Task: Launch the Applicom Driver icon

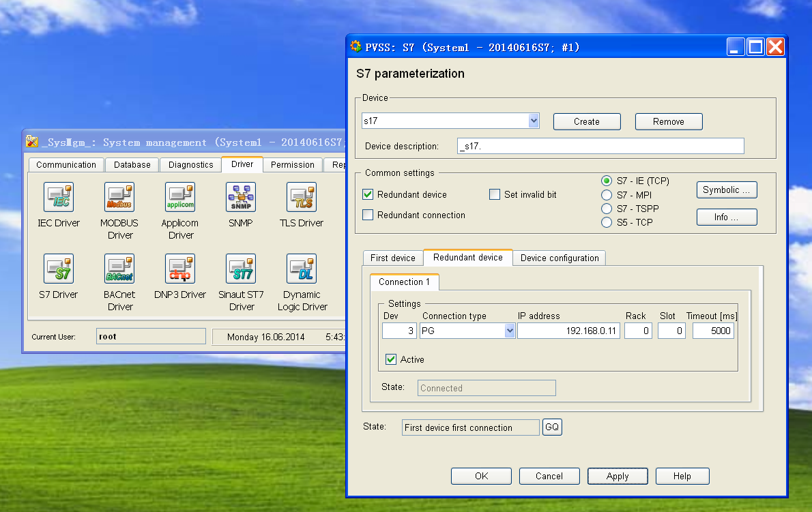Action: [x=180, y=197]
